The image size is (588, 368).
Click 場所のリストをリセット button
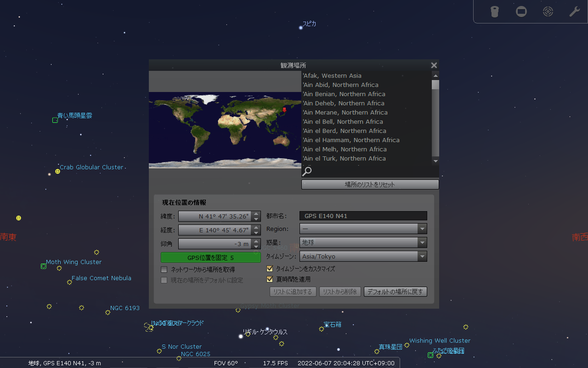pyautogui.click(x=370, y=184)
